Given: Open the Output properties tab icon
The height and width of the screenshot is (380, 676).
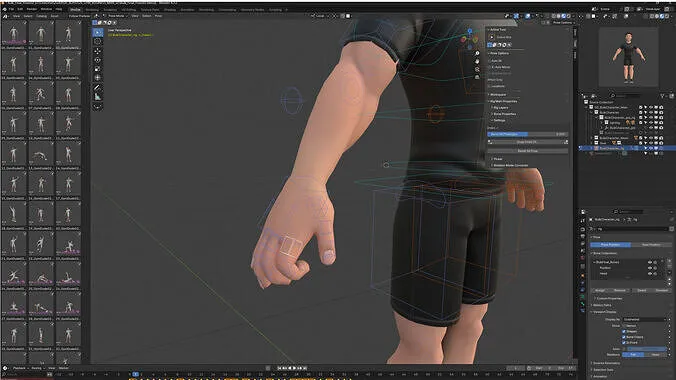Looking at the screenshot, I should pos(583,236).
